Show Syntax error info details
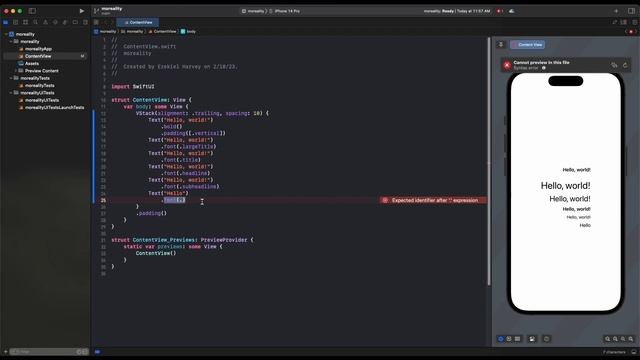This screenshot has height=360, width=640. 544,68
